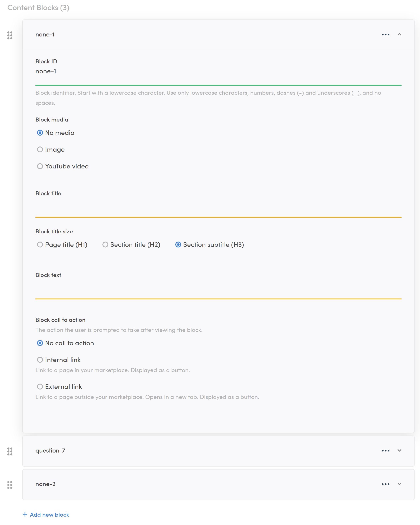Image resolution: width=420 pixels, height=525 pixels.
Task: Grab the drag handle of question-7 block
Action: click(10, 451)
